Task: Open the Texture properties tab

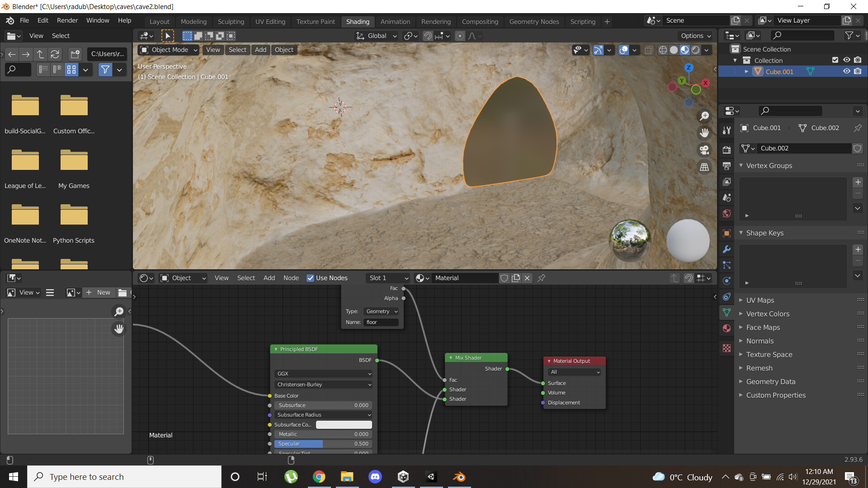Action: click(x=726, y=348)
